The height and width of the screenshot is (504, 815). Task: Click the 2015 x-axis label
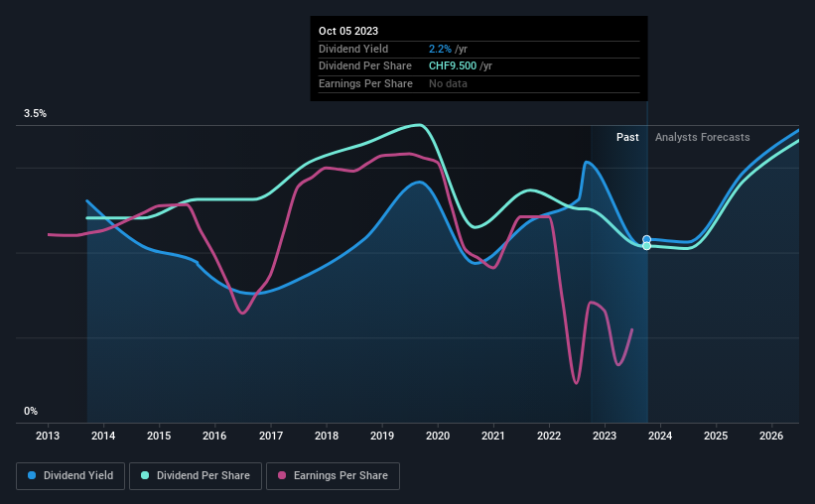coord(159,436)
